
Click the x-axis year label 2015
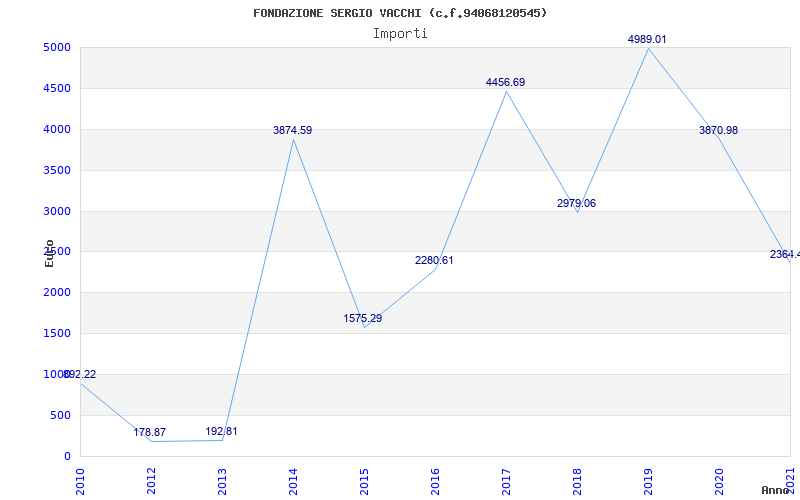pyautogui.click(x=364, y=481)
